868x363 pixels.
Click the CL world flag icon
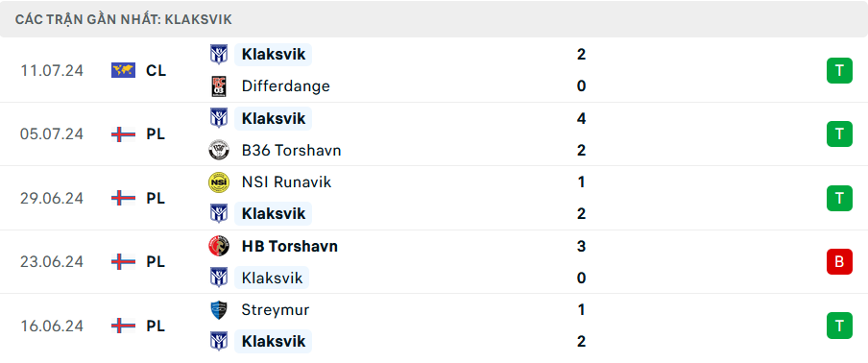click(124, 70)
